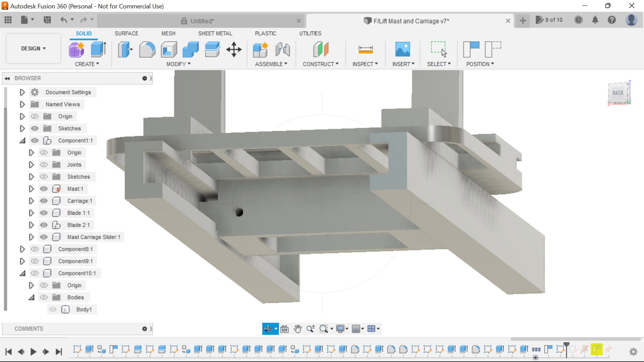This screenshot has height=362, width=644.
Task: Show the Sketches folder under Component1:1
Action: coord(44,177)
